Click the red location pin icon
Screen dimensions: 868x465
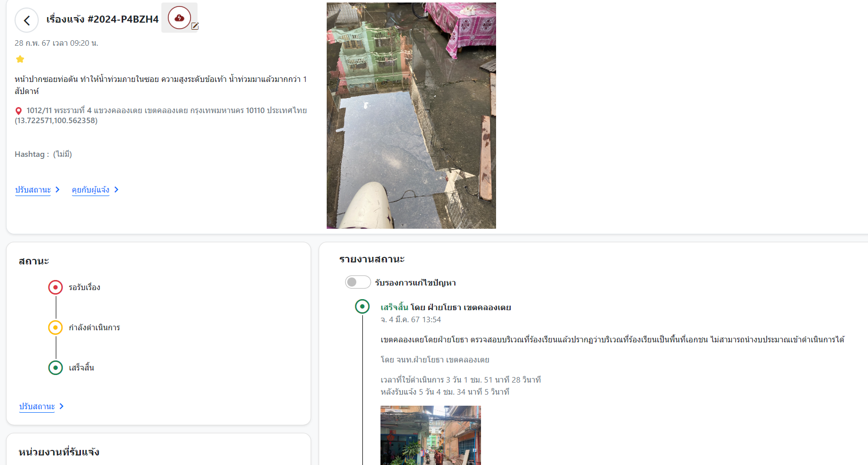(19, 111)
